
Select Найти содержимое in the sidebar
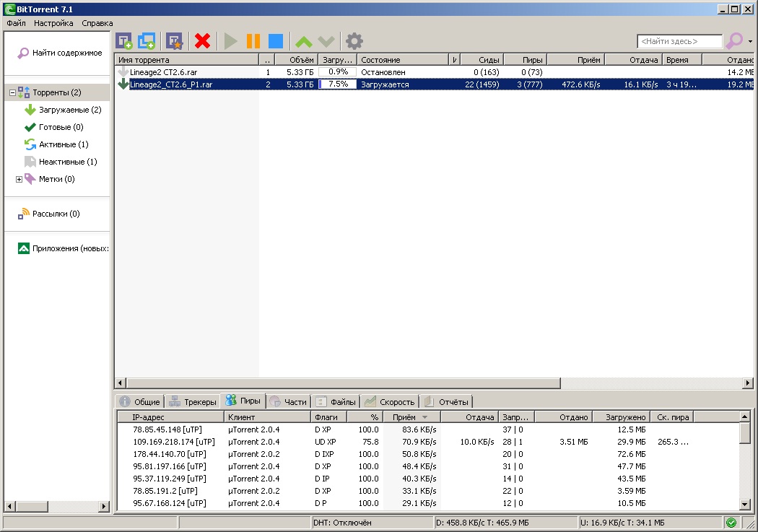point(60,53)
